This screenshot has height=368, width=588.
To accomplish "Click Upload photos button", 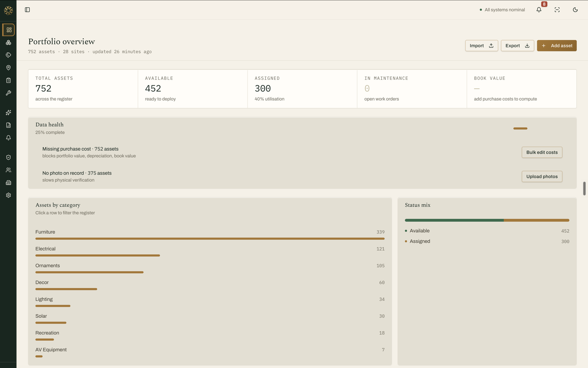I will (542, 177).
